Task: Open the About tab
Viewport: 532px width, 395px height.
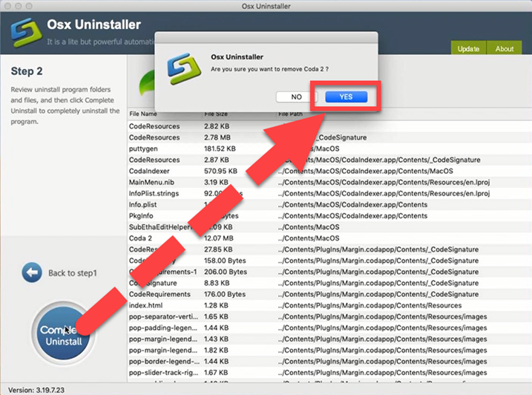Action: click(505, 48)
